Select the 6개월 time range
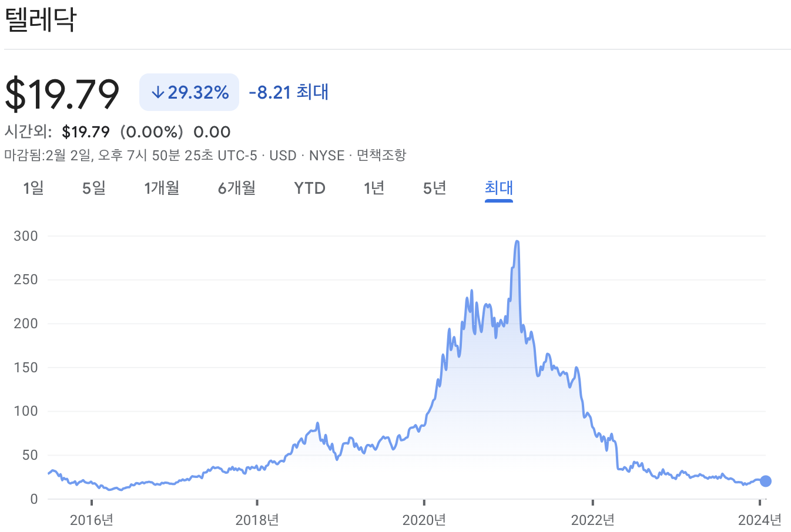This screenshot has width=791, height=532. tap(236, 188)
